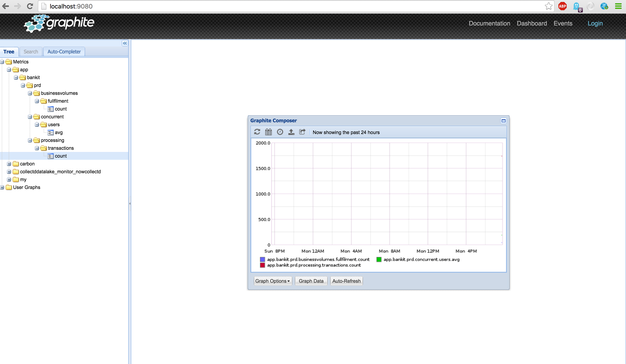Viewport: 626px width, 364px height.
Task: Click the Graphite Composer window maximize toggle
Action: coord(504,121)
